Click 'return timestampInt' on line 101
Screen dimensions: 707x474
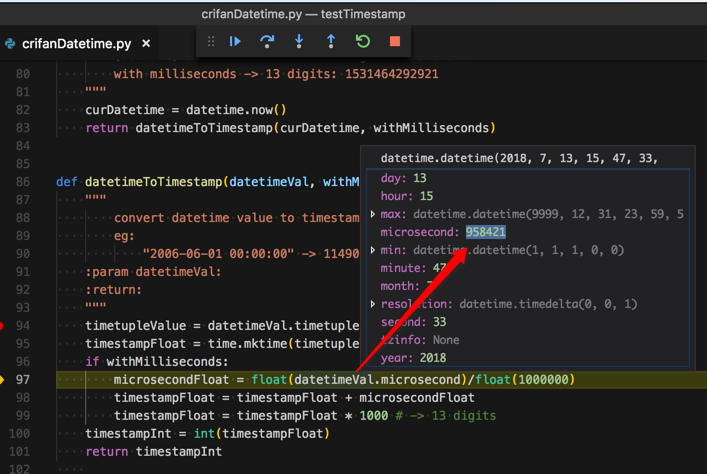click(x=154, y=451)
